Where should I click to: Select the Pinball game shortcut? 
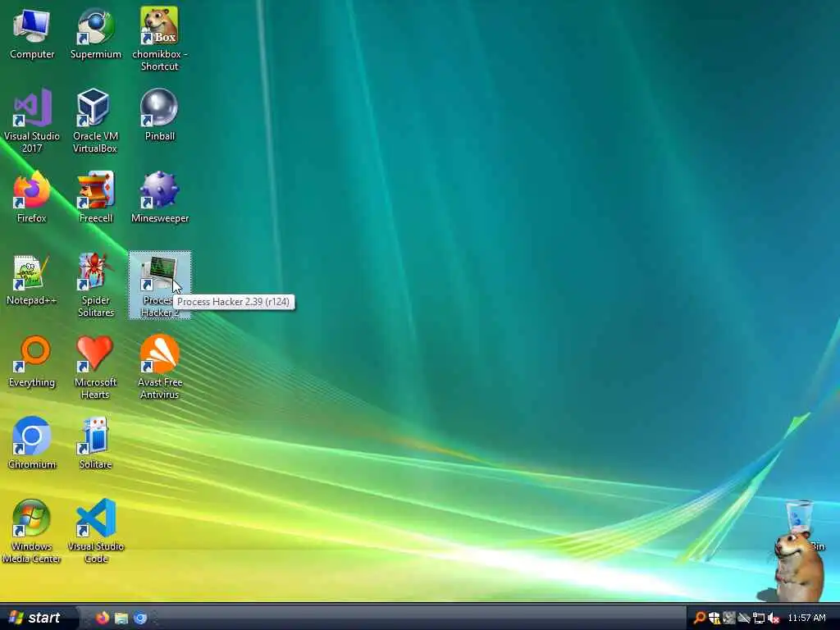click(x=159, y=116)
